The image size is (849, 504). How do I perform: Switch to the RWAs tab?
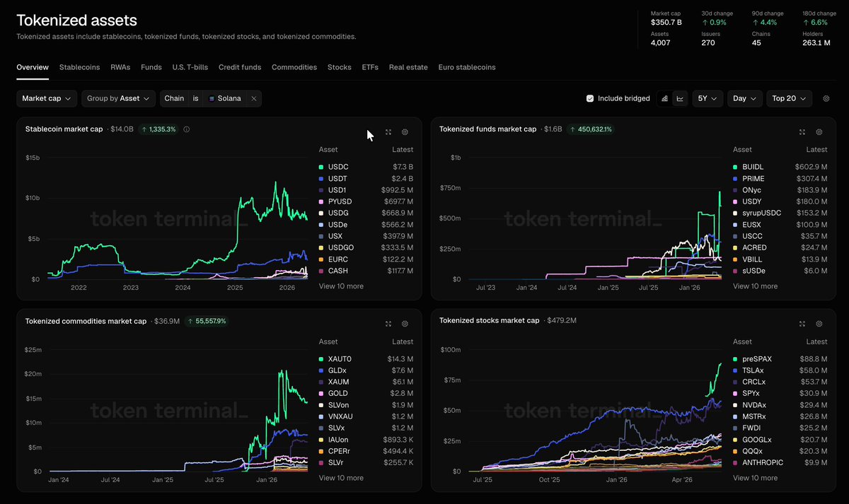[120, 67]
